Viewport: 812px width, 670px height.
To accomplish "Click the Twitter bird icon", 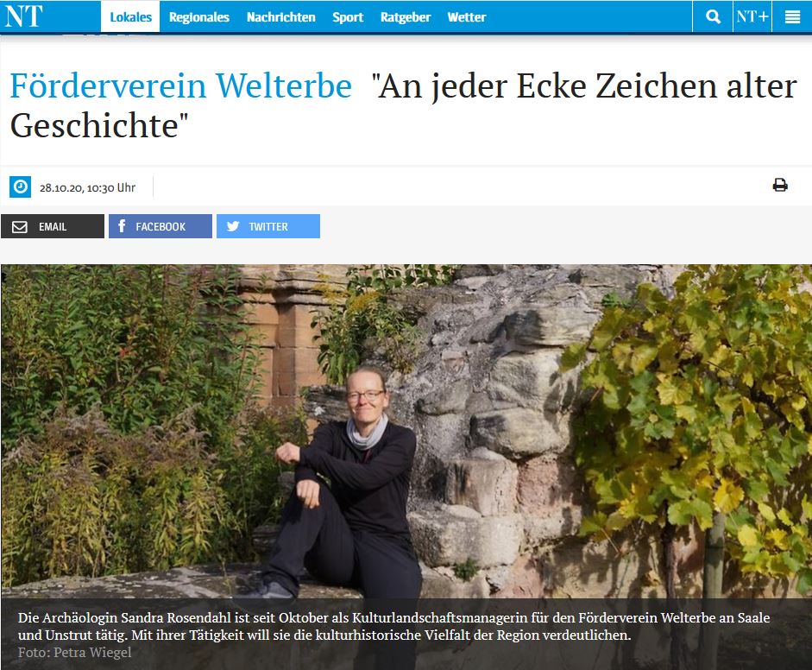I will 234,226.
